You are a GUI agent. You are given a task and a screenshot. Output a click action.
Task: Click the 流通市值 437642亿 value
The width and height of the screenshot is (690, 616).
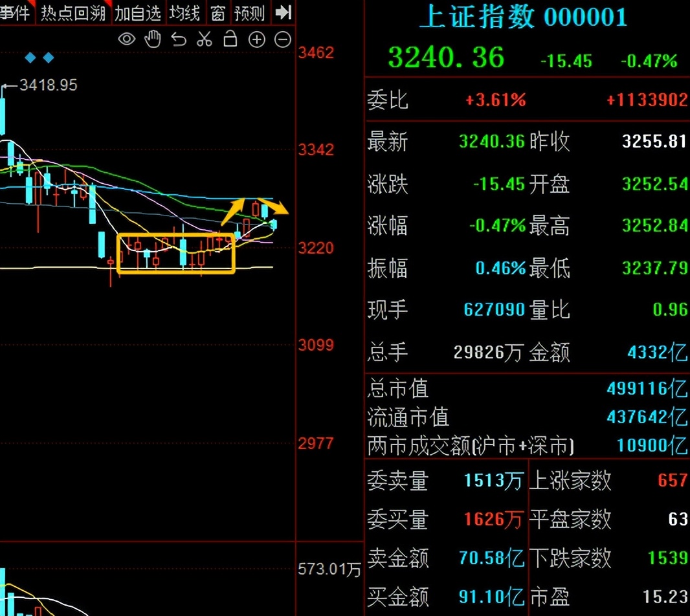[x=647, y=417]
